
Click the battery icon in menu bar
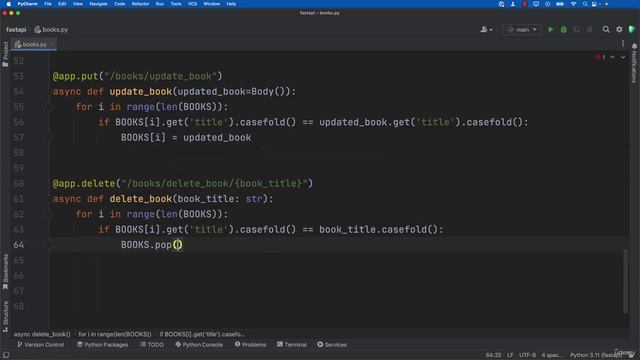pos(560,4)
